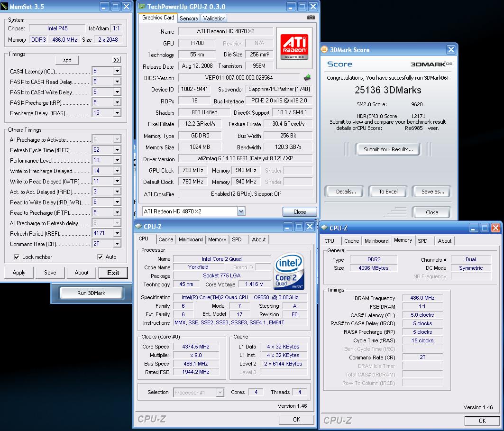Screen dimensions: 504x431
Task: Close the right CPU-Z Memory window
Action: (495, 228)
